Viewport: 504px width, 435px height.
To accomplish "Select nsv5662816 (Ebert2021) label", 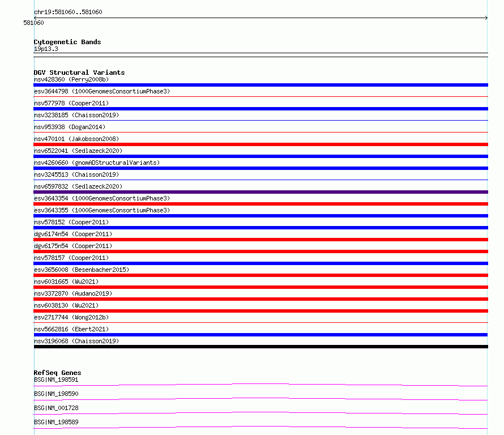I will [x=71, y=329].
